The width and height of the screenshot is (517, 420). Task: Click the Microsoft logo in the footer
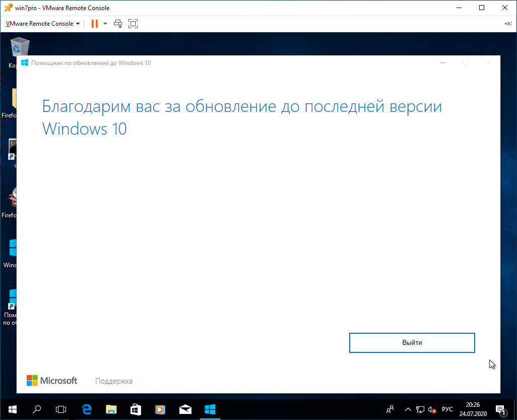click(x=52, y=380)
